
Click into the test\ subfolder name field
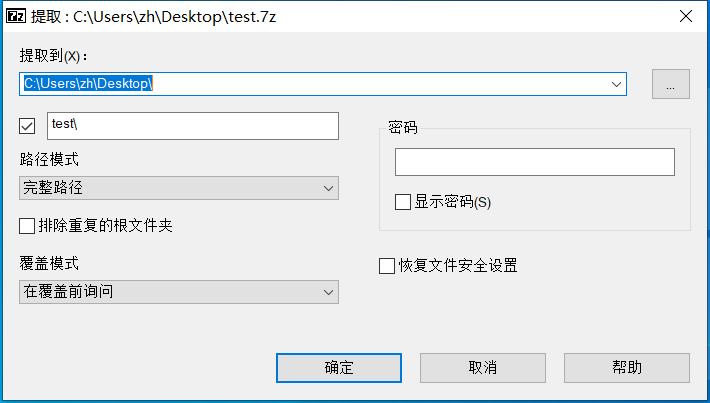click(x=193, y=126)
